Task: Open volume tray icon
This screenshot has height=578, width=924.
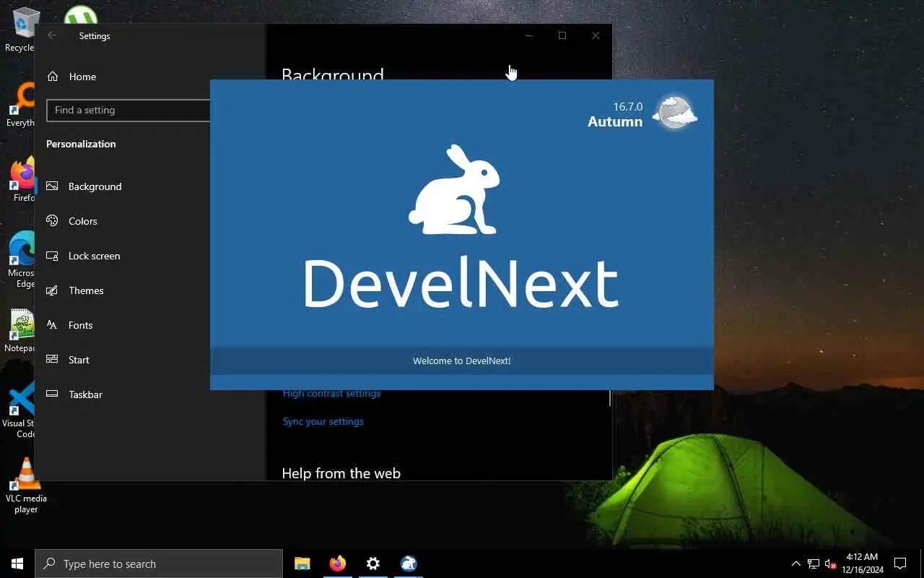Action: pyautogui.click(x=830, y=564)
